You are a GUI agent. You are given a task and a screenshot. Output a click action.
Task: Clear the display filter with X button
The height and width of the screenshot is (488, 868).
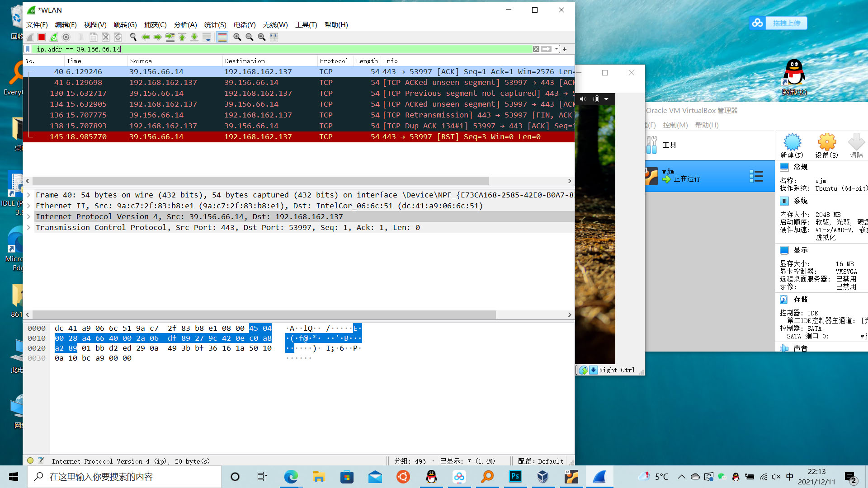pyautogui.click(x=536, y=49)
